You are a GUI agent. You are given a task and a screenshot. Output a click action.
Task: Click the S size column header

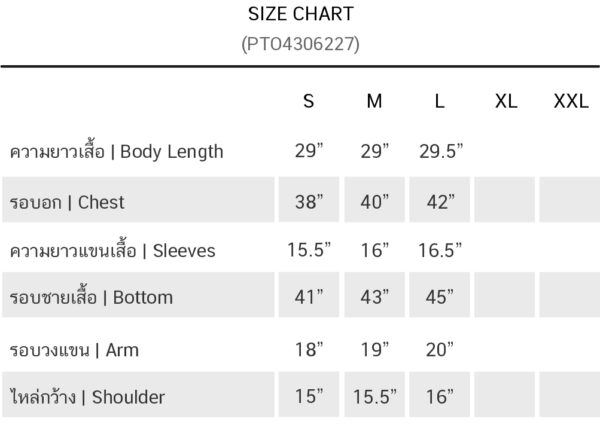pyautogui.click(x=309, y=101)
